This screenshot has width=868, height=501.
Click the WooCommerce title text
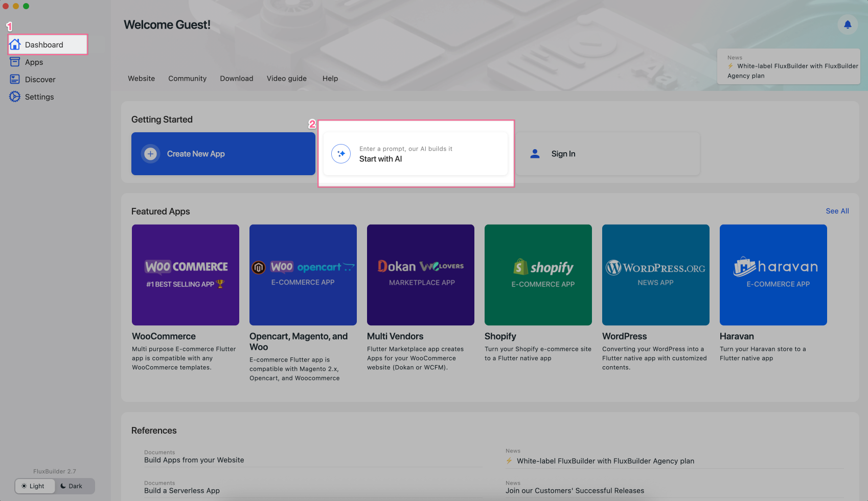pyautogui.click(x=164, y=336)
